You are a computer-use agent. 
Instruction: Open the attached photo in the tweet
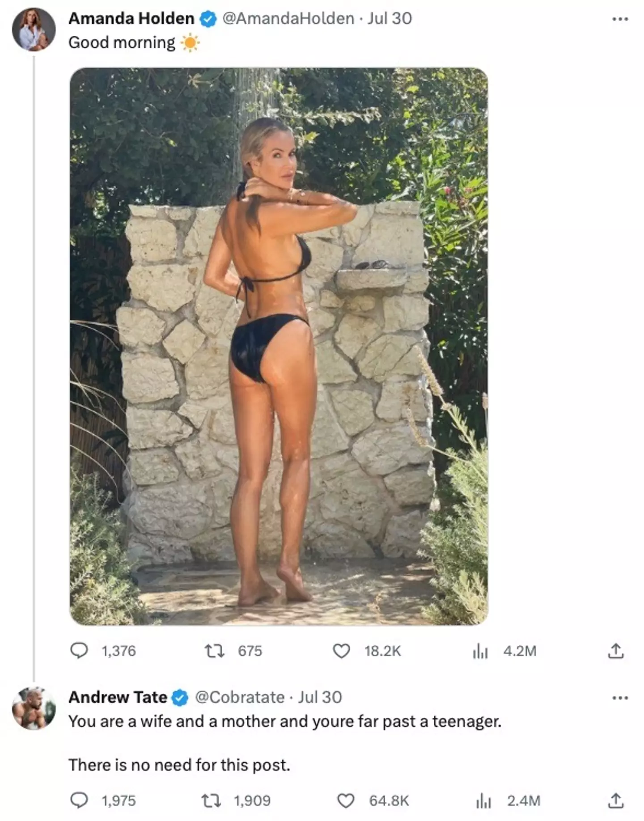pyautogui.click(x=279, y=346)
